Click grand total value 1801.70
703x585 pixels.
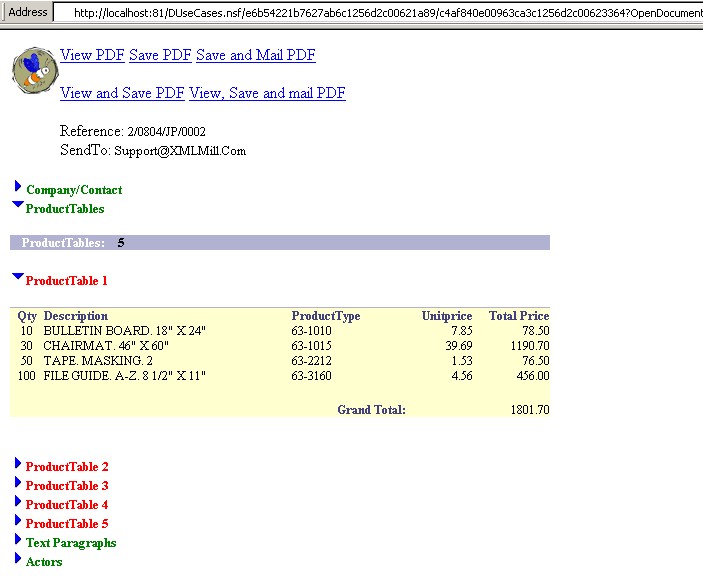click(530, 410)
